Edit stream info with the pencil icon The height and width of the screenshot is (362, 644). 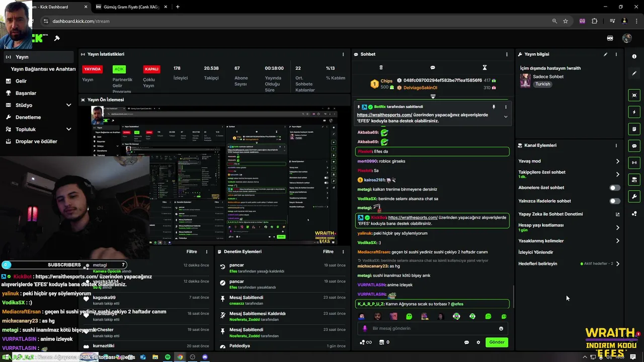tap(605, 54)
